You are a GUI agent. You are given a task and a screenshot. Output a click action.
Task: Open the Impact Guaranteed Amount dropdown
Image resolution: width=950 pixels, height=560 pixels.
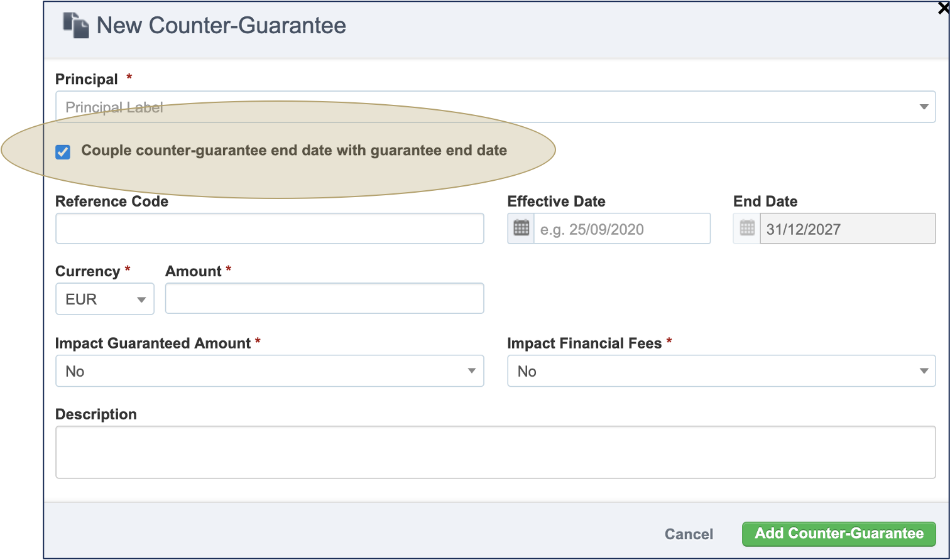coord(270,371)
